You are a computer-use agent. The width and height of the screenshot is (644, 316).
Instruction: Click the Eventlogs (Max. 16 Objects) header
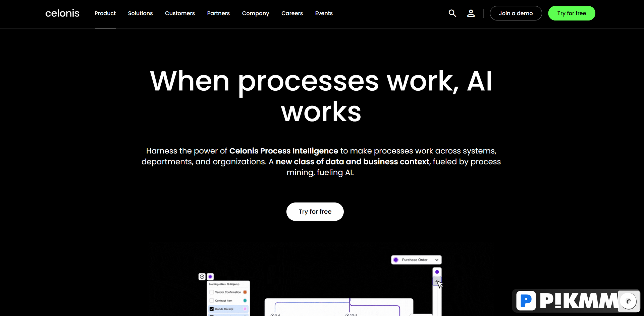pos(224,284)
